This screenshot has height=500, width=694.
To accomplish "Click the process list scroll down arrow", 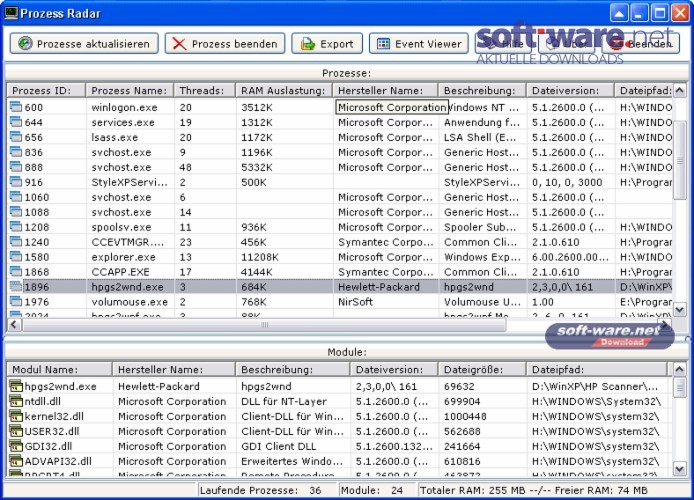I will [x=680, y=309].
